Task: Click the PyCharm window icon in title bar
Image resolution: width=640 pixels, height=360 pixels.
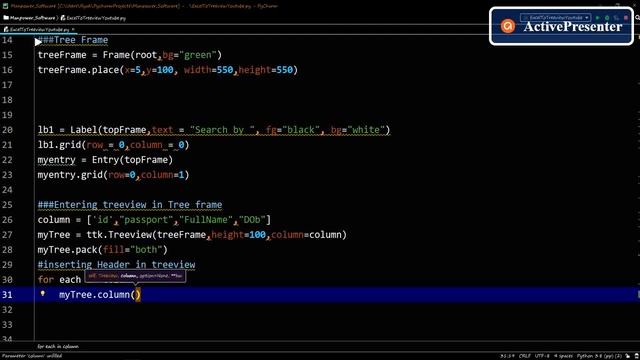Action: point(5,6)
